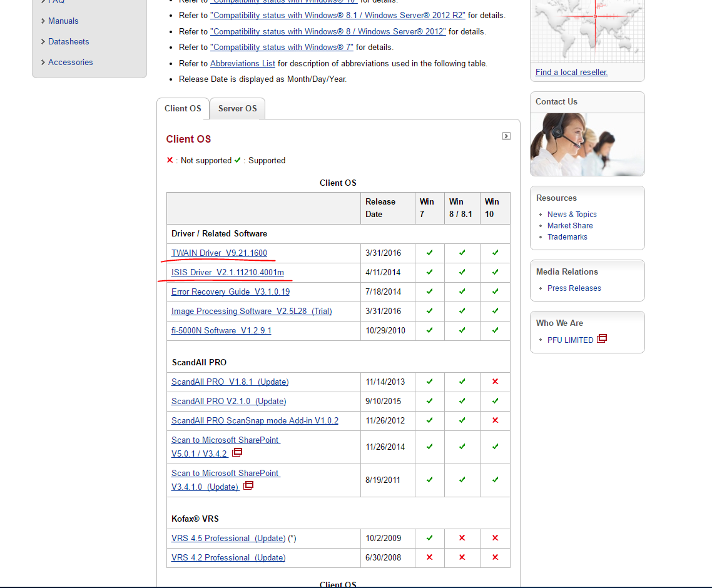Image resolution: width=712 pixels, height=588 pixels.
Task: Click the new-window icon next to PFU LIMITED
Action: click(602, 338)
